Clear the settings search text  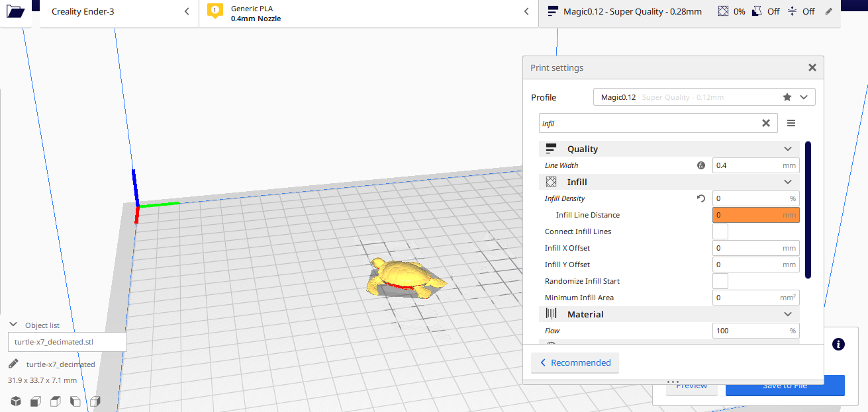(x=765, y=123)
